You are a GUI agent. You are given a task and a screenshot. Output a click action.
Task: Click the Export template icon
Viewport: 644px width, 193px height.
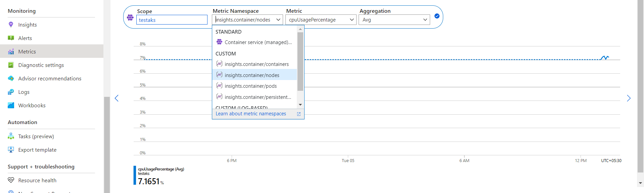pyautogui.click(x=11, y=150)
